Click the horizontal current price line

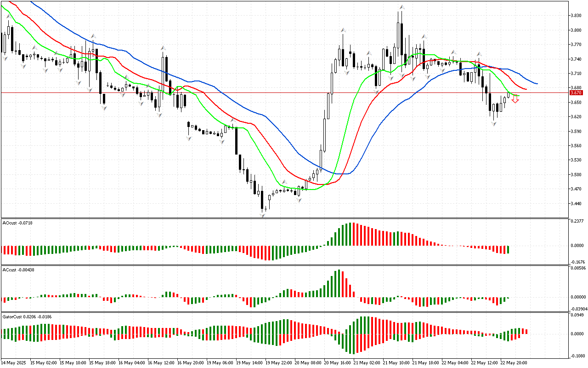[276, 92]
